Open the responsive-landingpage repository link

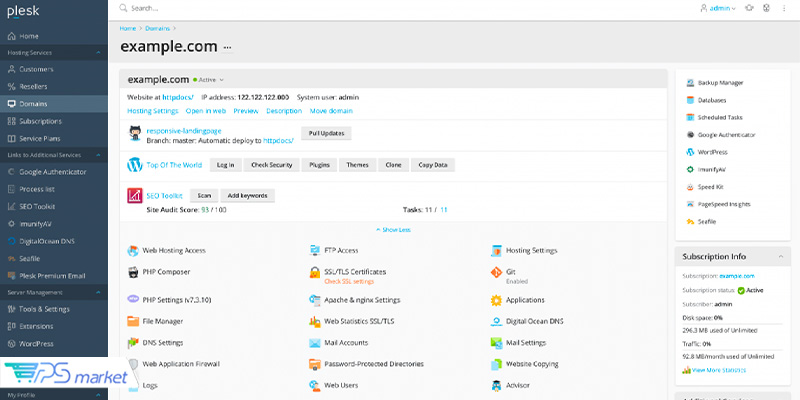point(184,131)
